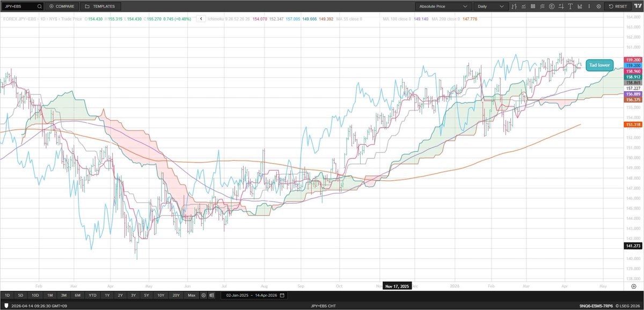This screenshot has width=644, height=310.
Task: Click the FOREX JPY=EBS legend title
Action: (20, 19)
